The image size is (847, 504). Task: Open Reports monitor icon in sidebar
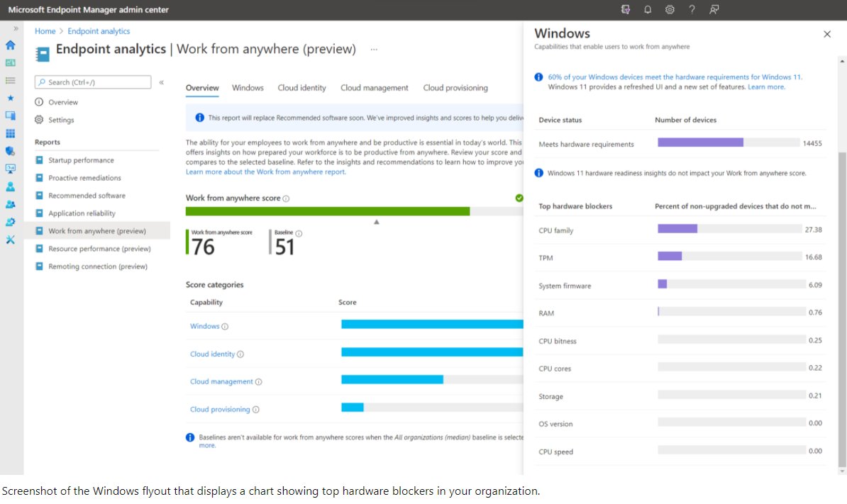point(10,169)
